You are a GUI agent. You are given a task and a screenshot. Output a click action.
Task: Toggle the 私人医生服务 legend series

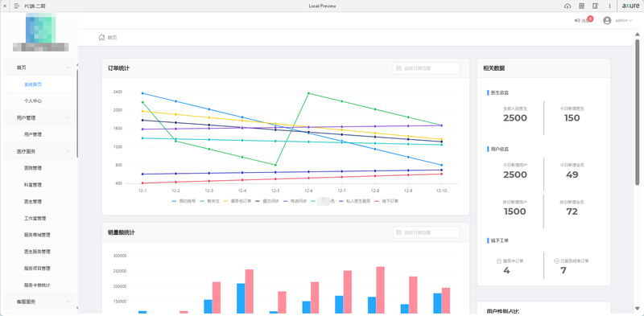tap(353, 201)
